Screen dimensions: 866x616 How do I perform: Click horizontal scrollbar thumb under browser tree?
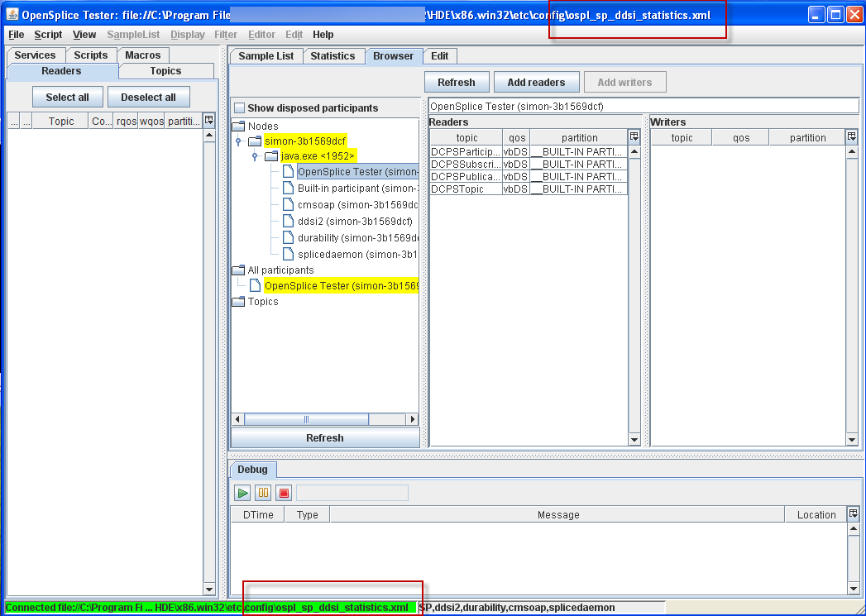[307, 419]
